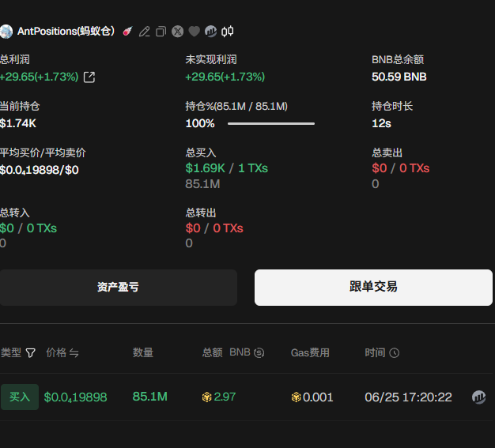Click total sell $0 / 0 TXs under 总卖出

(401, 168)
